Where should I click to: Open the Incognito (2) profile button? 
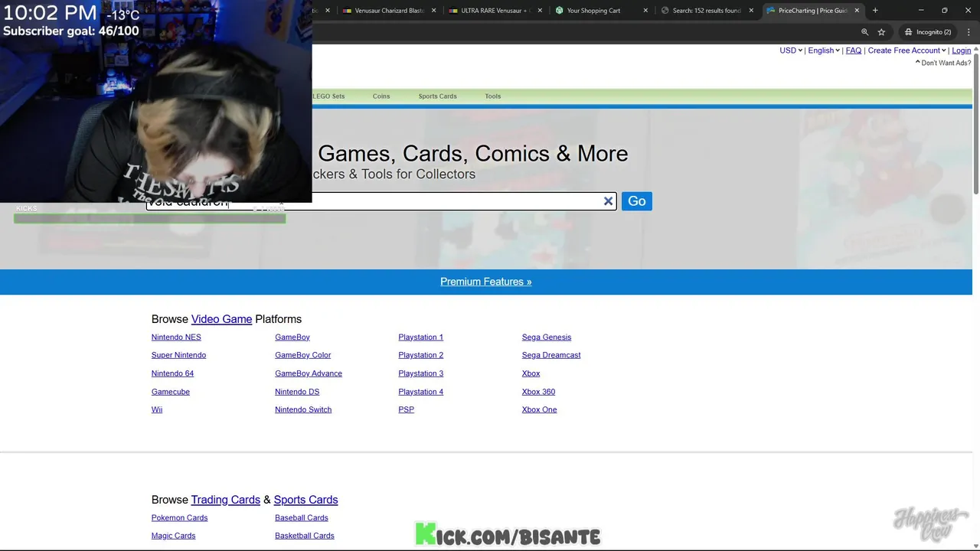[927, 32]
